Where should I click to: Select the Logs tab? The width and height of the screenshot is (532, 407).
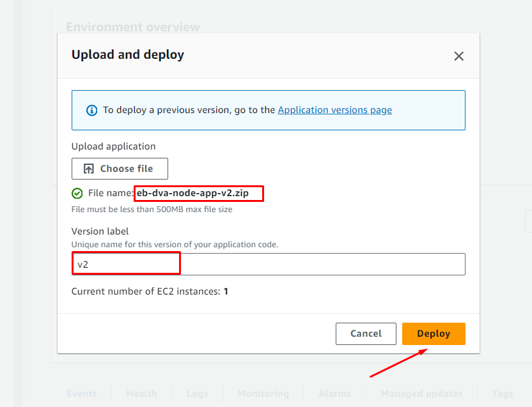coord(198,394)
